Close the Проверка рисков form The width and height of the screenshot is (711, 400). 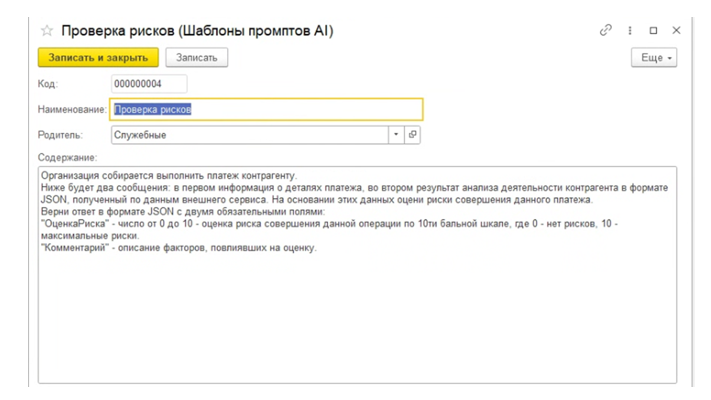(677, 31)
